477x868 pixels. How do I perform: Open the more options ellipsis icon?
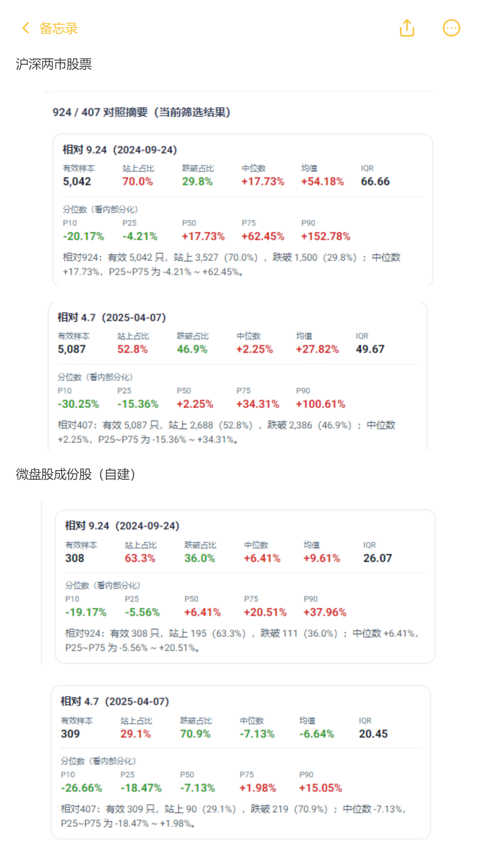coord(452,28)
